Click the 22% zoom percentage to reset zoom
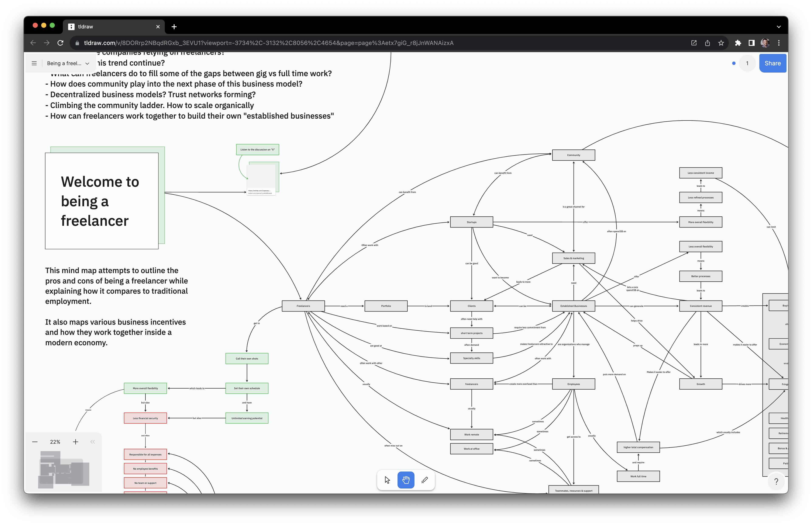The width and height of the screenshot is (812, 525). (55, 442)
